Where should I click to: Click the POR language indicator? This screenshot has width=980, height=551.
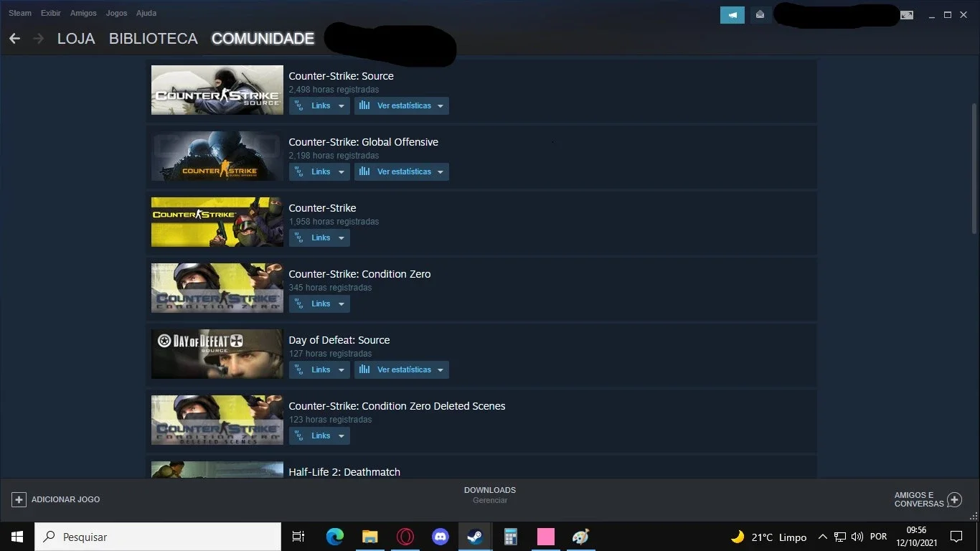[x=878, y=537]
